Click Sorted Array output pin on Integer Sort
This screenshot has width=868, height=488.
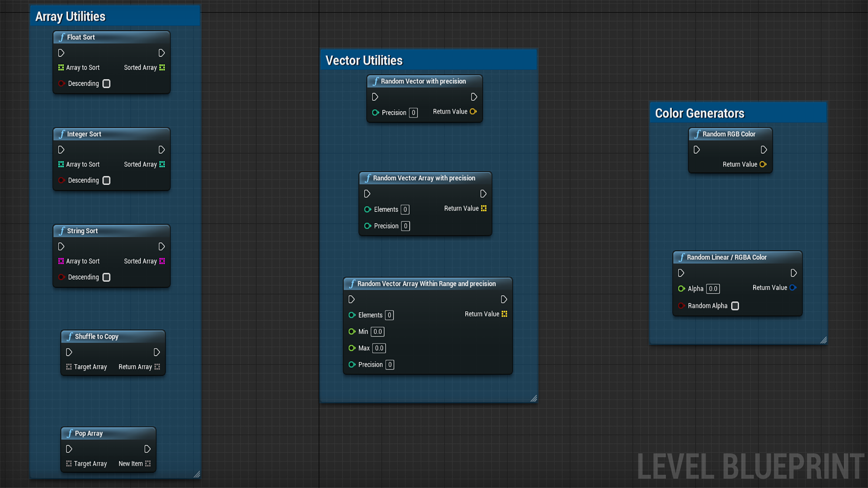[x=162, y=164]
